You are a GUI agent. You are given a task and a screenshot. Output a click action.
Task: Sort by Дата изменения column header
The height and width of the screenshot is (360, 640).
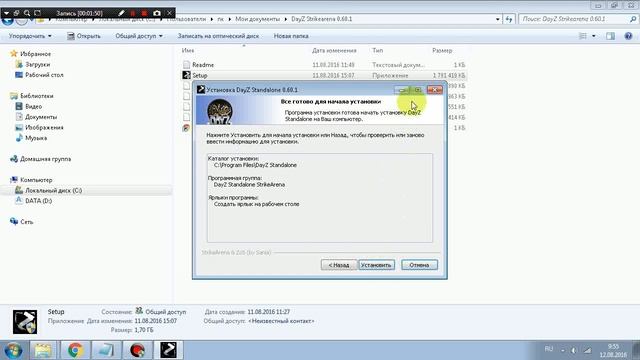(x=334, y=51)
